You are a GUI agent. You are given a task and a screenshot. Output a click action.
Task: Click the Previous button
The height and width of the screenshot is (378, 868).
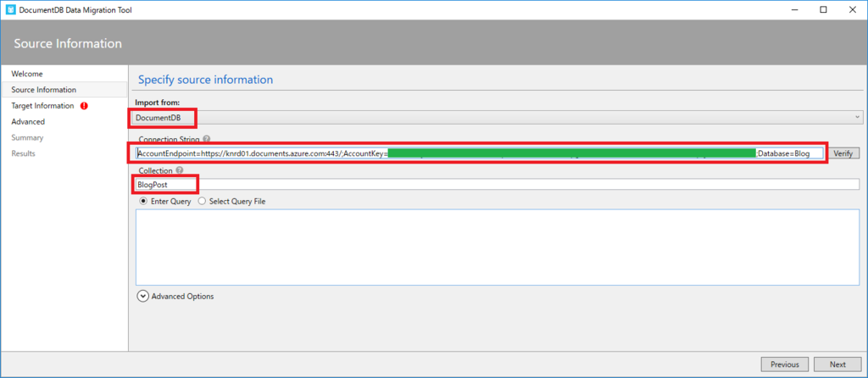pos(785,364)
